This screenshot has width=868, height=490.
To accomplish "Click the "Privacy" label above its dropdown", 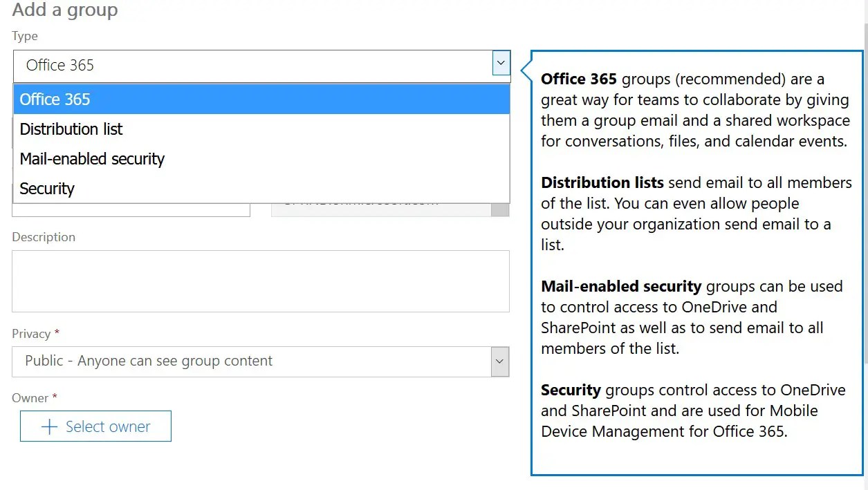I will tap(30, 333).
